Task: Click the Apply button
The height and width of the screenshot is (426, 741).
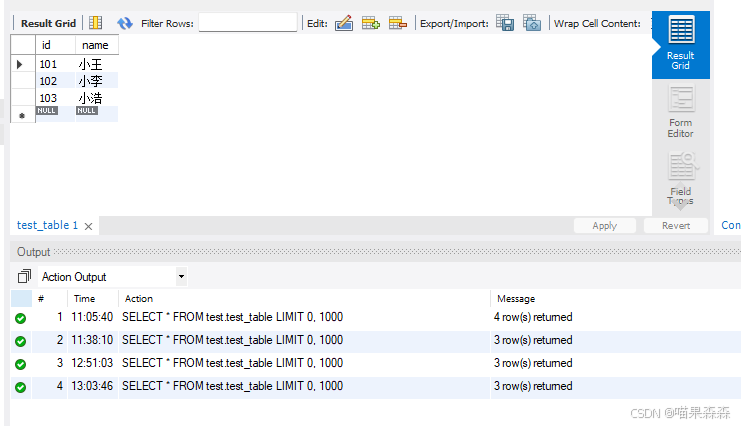Action: tap(604, 226)
